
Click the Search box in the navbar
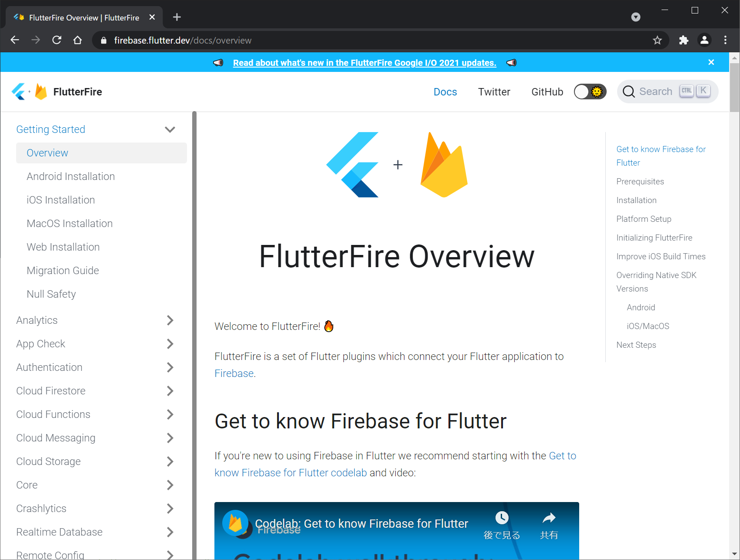pos(668,92)
